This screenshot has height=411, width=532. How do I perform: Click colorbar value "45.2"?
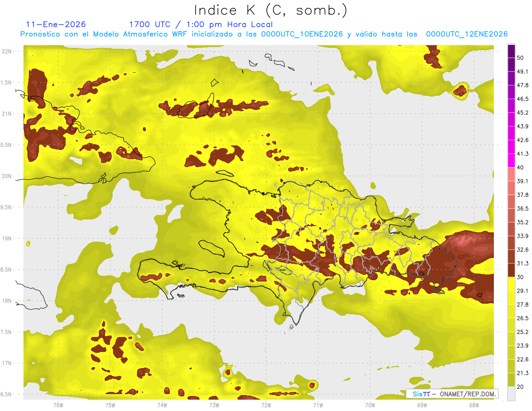coord(523,113)
